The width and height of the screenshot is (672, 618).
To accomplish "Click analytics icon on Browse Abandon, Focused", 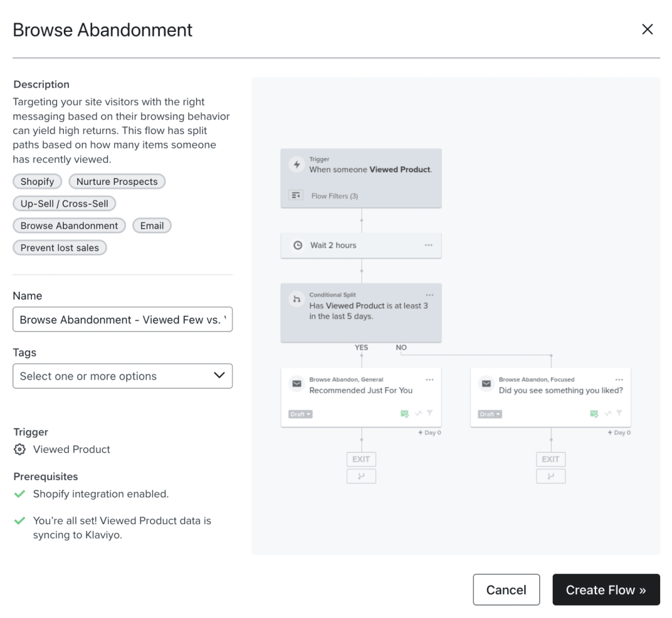I will [x=608, y=413].
